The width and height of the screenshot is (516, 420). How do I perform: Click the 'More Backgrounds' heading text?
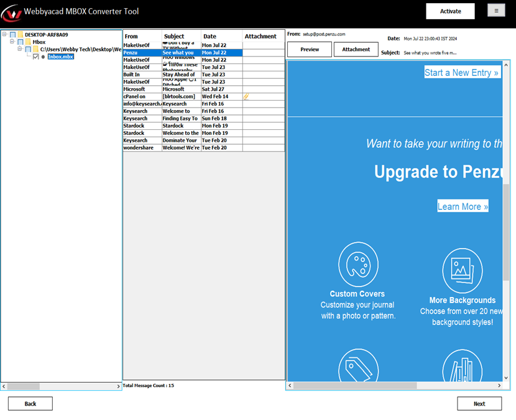tap(463, 300)
